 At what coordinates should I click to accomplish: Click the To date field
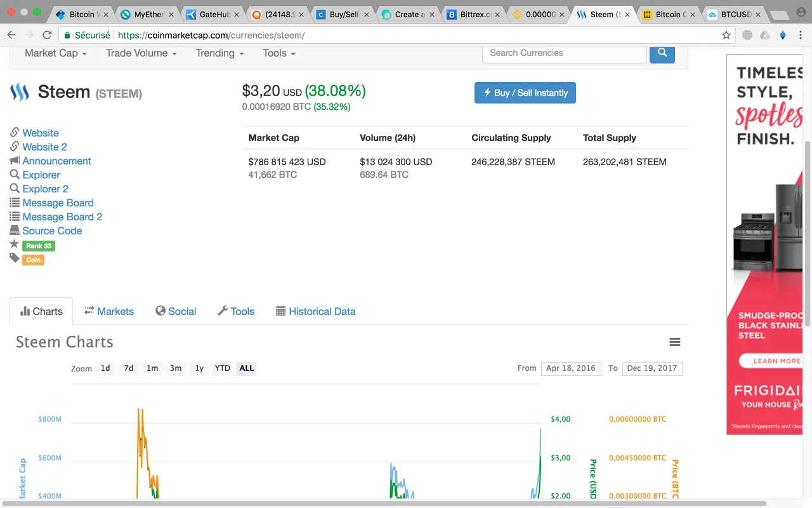pos(652,368)
